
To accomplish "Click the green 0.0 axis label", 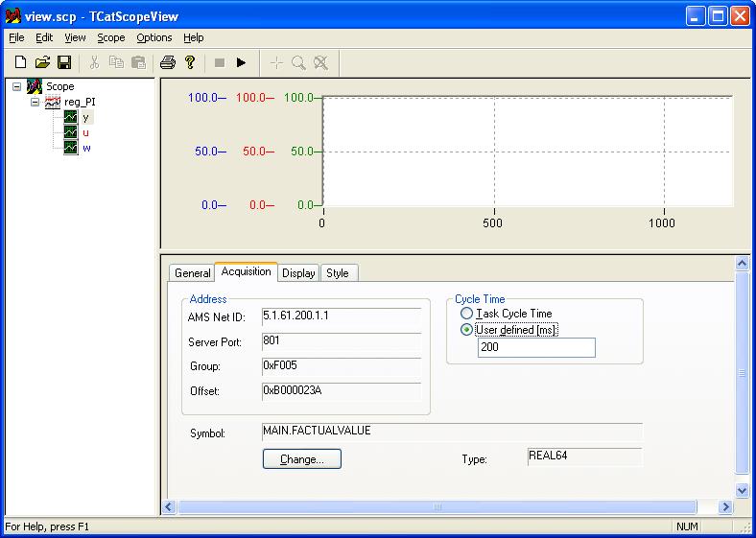I will pyautogui.click(x=306, y=205).
